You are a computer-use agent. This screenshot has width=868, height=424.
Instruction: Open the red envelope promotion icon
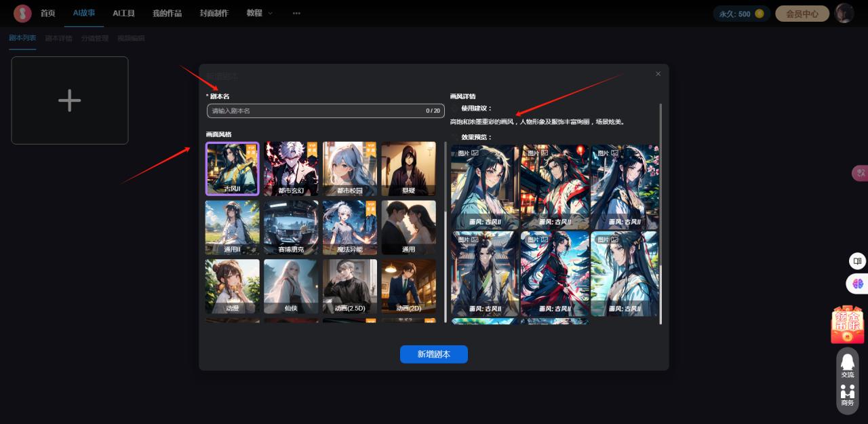(848, 325)
